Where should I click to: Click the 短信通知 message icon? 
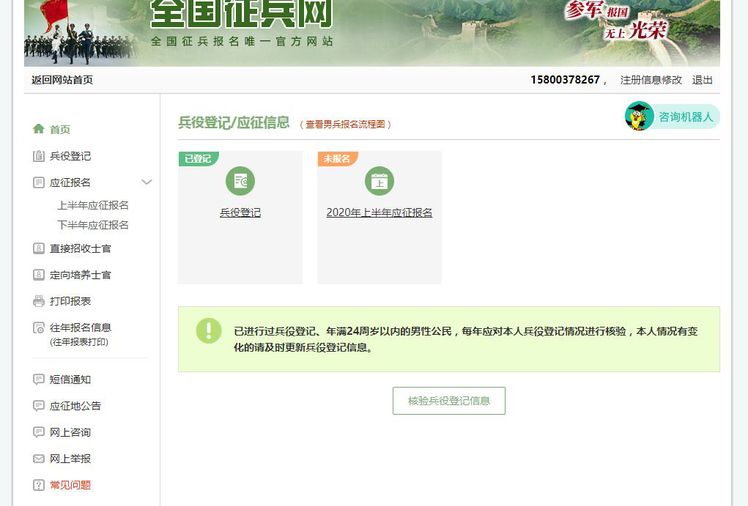pyautogui.click(x=39, y=380)
